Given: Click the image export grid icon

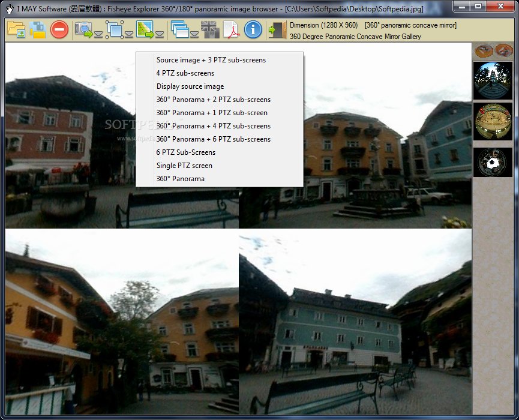Looking at the screenshot, I should 145,30.
